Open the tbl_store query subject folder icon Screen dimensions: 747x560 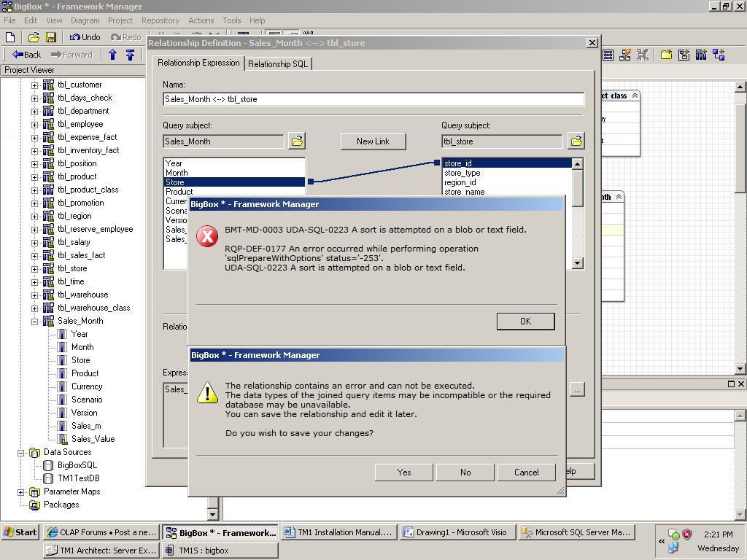click(x=575, y=141)
